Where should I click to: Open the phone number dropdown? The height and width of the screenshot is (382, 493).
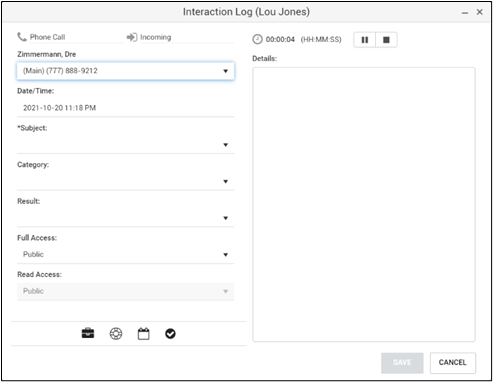(x=125, y=71)
